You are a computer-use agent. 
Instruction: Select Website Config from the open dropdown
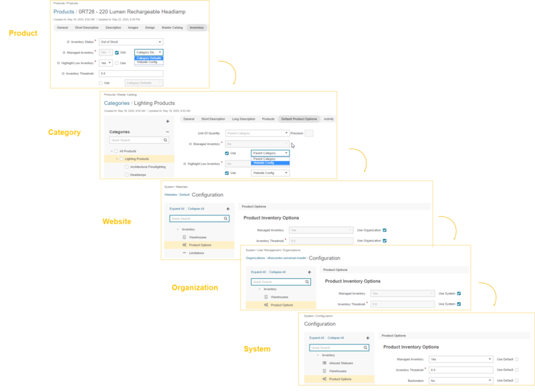147,62
